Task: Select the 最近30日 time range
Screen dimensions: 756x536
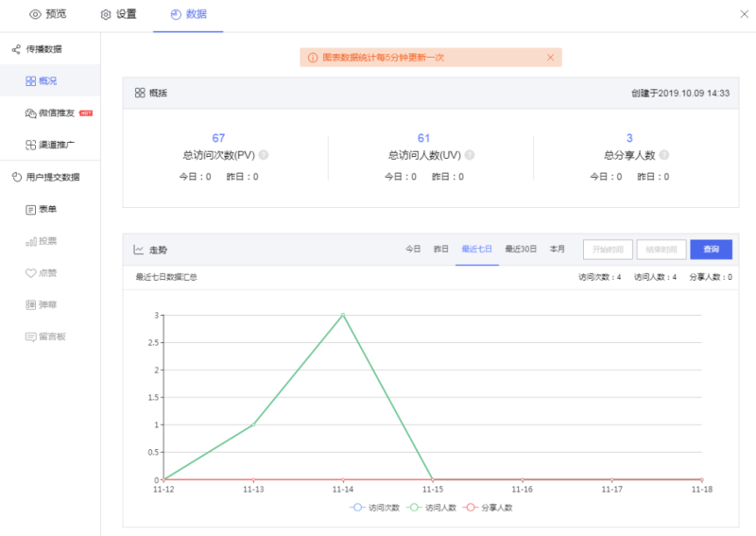Action: click(x=520, y=250)
